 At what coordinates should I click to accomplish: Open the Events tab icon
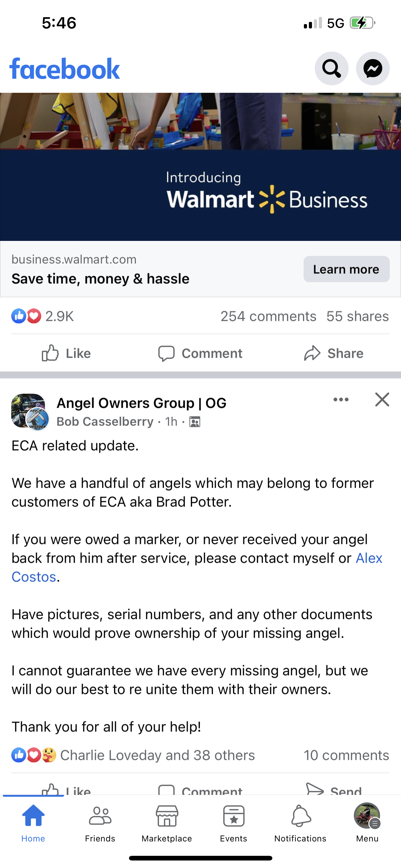[234, 816]
